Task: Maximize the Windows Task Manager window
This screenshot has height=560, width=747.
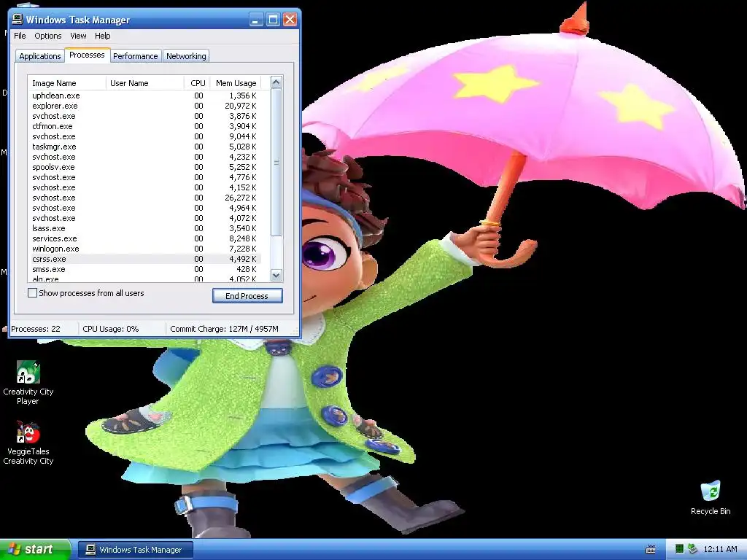Action: click(273, 20)
